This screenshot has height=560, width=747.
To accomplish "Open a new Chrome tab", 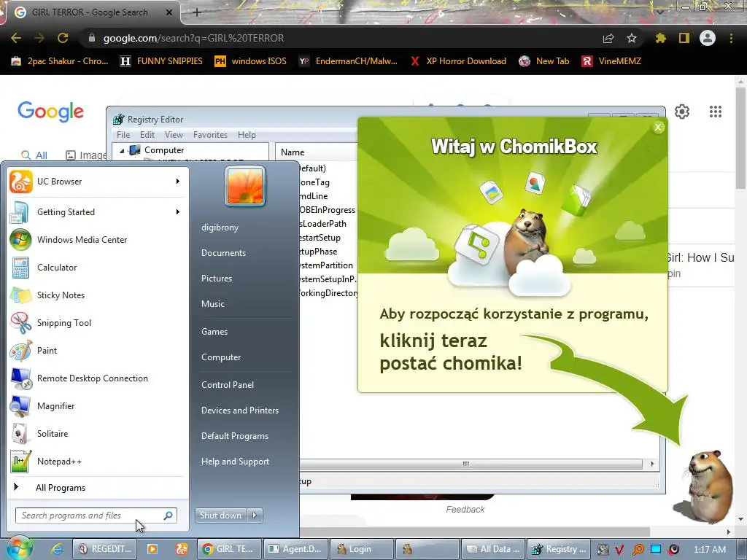I will [x=197, y=12].
